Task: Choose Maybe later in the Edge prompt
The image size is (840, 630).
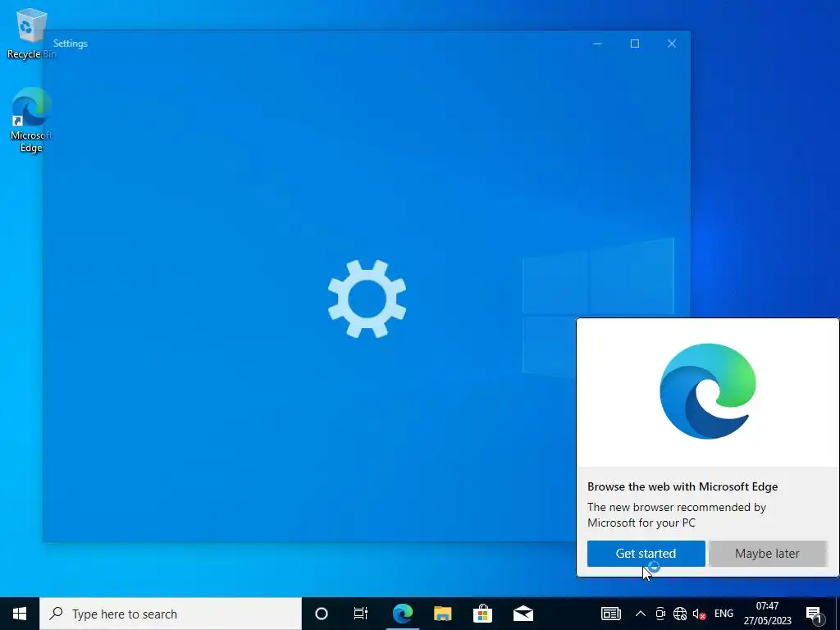Action: (767, 554)
